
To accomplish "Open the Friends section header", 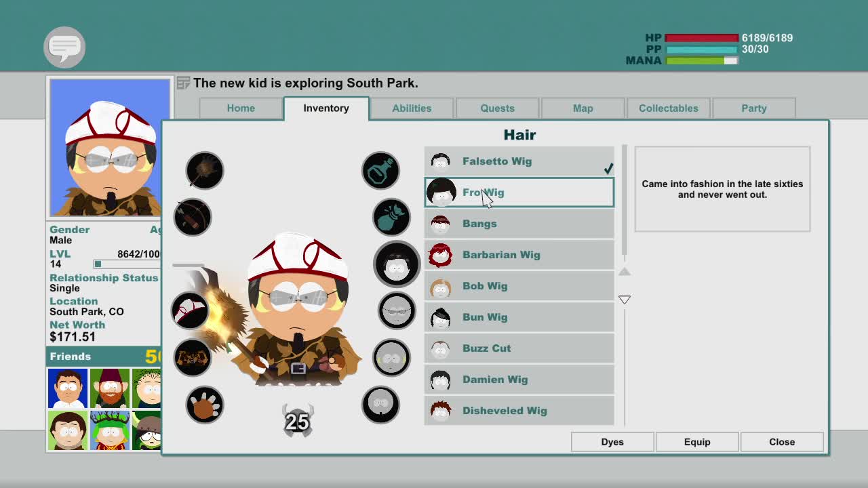I will [x=104, y=357].
